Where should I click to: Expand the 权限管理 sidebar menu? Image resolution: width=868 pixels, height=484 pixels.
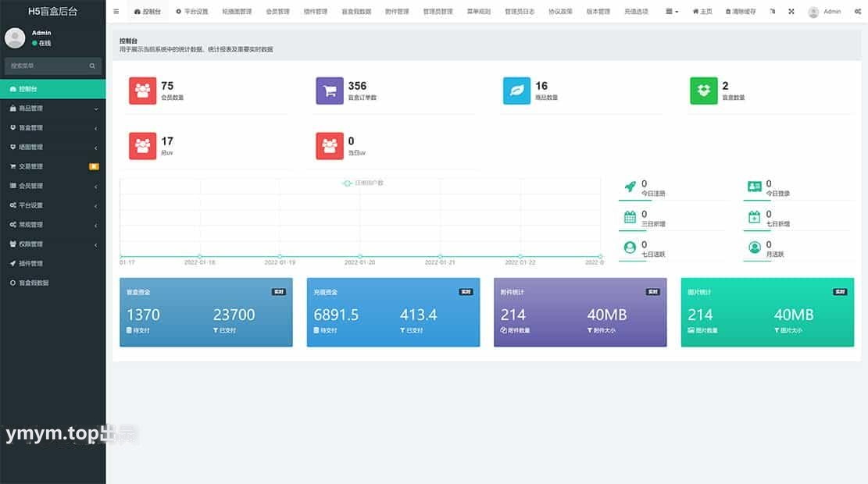click(x=53, y=244)
